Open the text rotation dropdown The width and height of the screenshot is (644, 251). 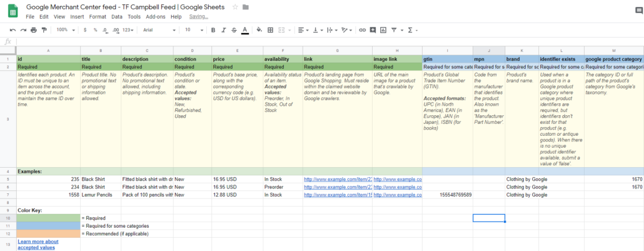(347, 30)
